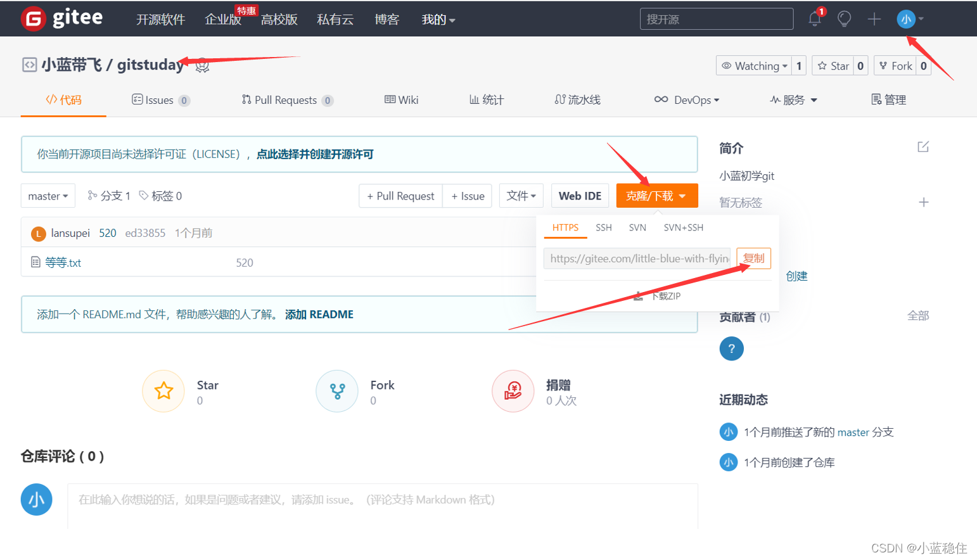The height and width of the screenshot is (560, 977).
Task: Click the question mark contributor avatar
Action: click(x=731, y=348)
